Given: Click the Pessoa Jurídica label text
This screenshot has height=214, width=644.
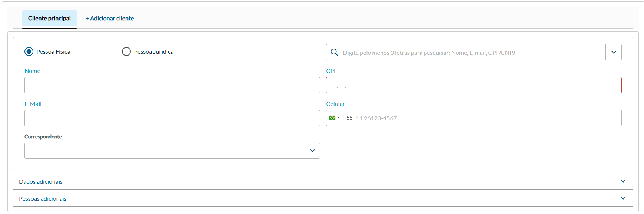Looking at the screenshot, I should (x=154, y=52).
